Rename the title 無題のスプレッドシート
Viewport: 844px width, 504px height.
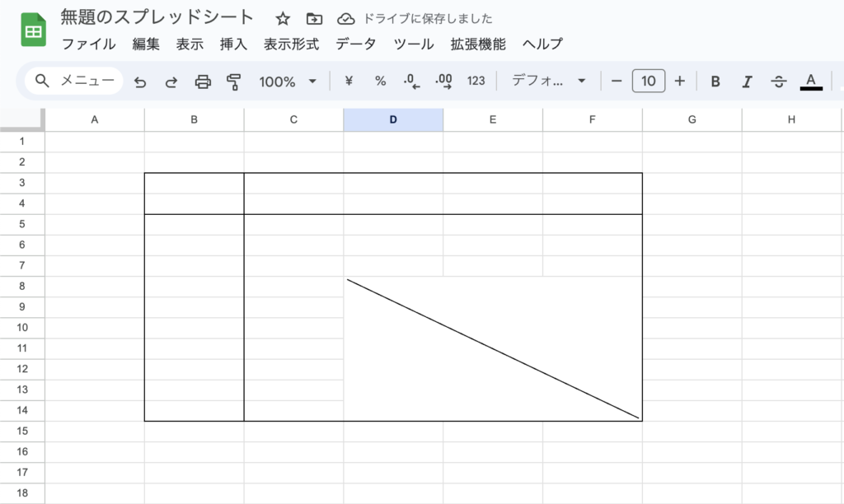[157, 18]
